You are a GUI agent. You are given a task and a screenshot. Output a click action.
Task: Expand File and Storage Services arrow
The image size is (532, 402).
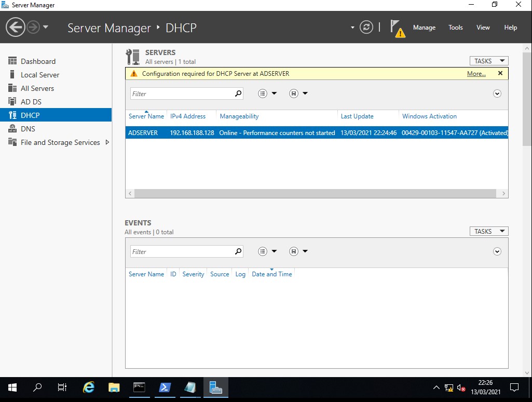click(107, 142)
